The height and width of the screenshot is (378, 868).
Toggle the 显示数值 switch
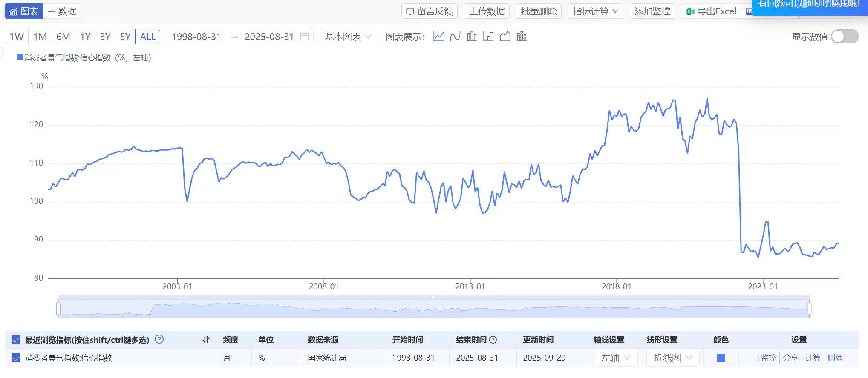pyautogui.click(x=845, y=37)
